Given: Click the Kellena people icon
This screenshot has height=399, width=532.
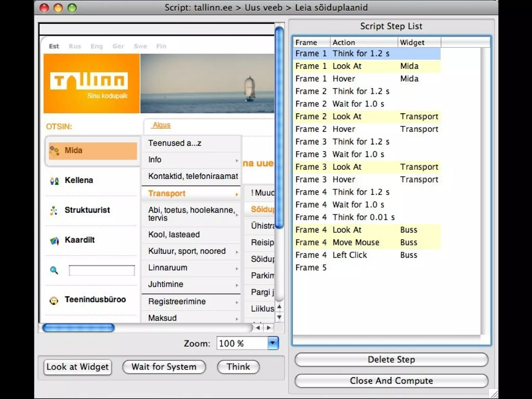Looking at the screenshot, I should (54, 181).
